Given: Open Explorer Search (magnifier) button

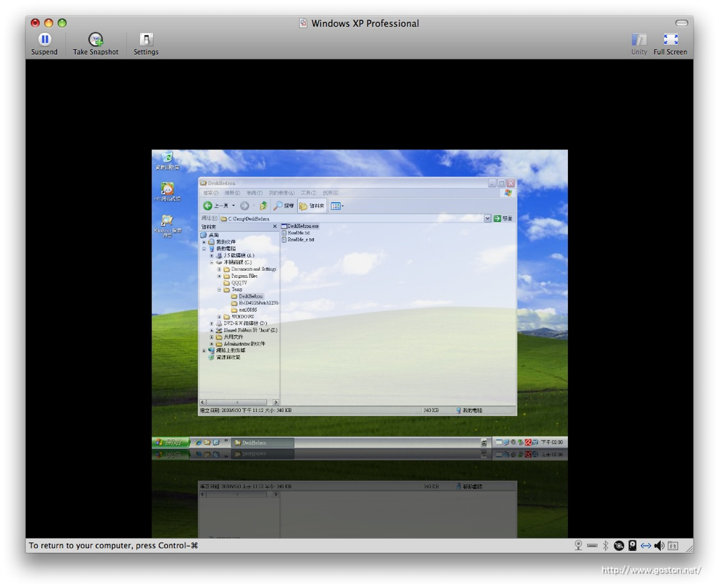Looking at the screenshot, I should (284, 206).
